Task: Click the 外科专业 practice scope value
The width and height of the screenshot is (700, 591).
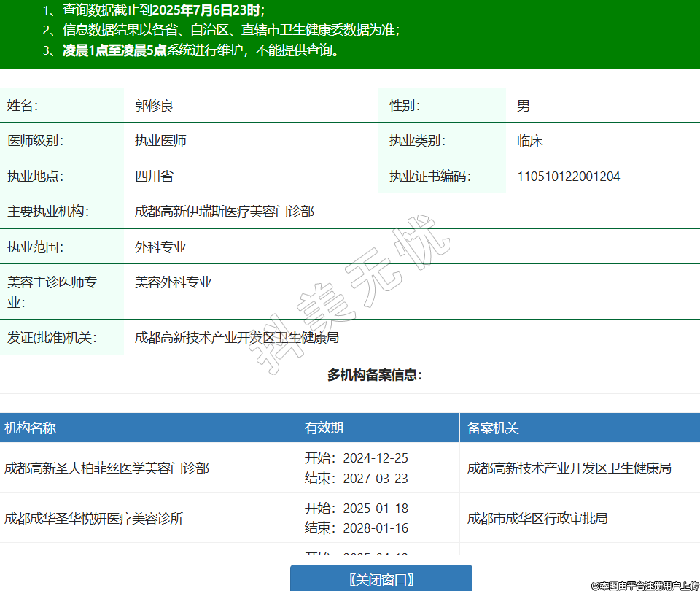Action: 160,247
